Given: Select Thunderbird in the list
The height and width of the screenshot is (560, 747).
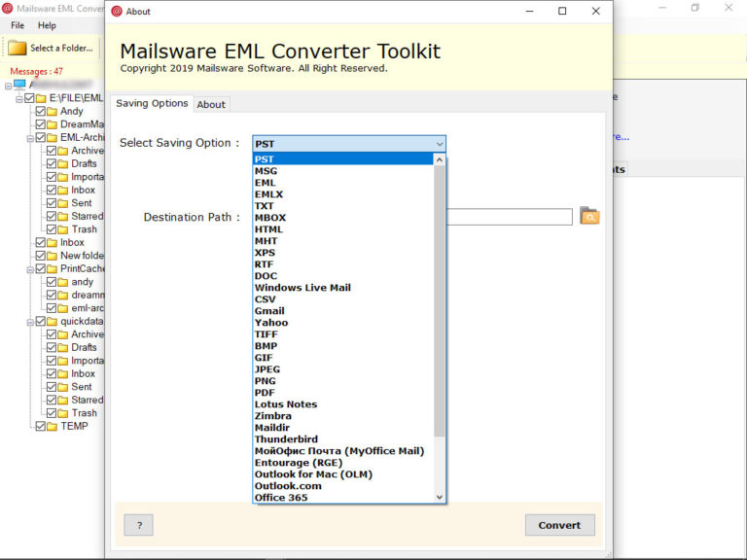Looking at the screenshot, I should pos(343,439).
